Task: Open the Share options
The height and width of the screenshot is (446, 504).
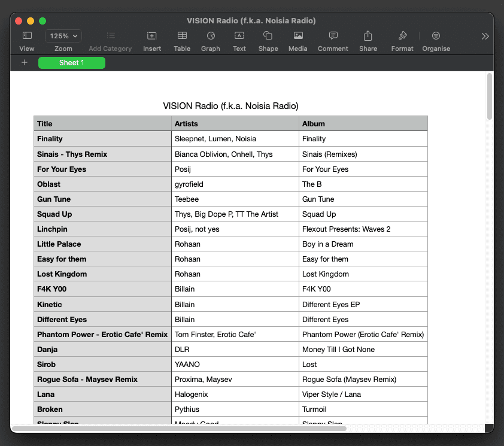Action: pyautogui.click(x=368, y=36)
